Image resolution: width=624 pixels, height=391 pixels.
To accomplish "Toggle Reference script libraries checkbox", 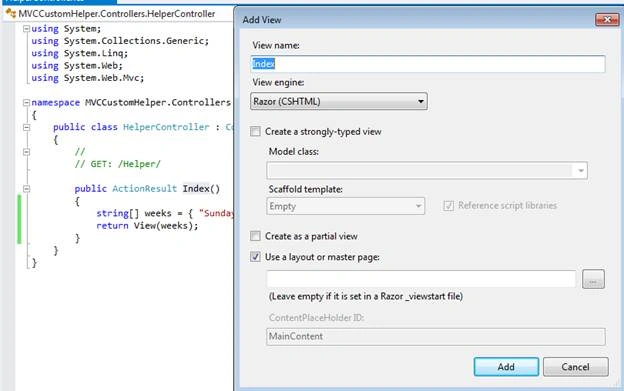I will pos(448,206).
